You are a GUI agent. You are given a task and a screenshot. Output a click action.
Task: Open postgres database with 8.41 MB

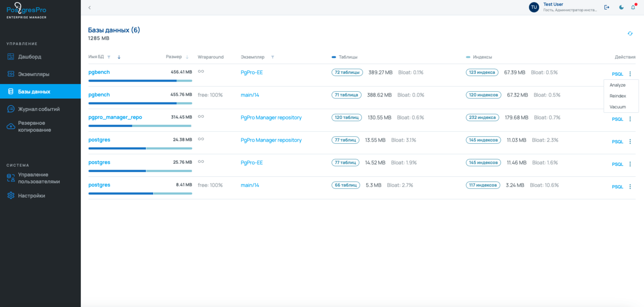(99, 185)
